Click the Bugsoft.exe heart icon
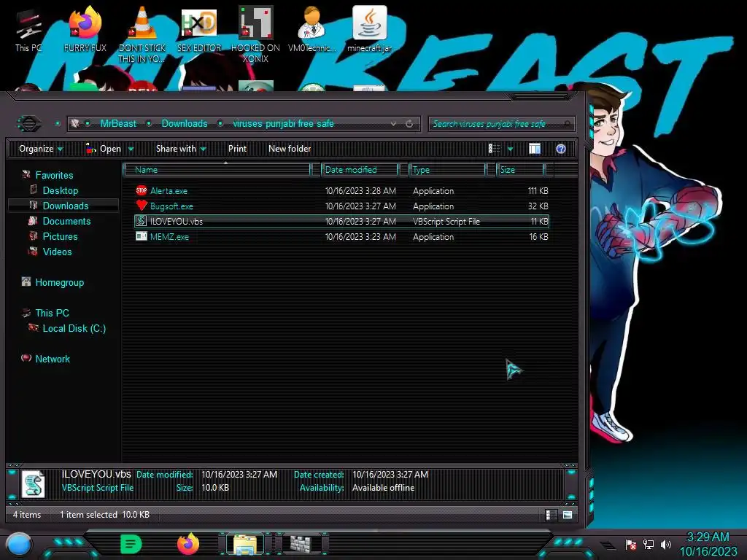 141,206
